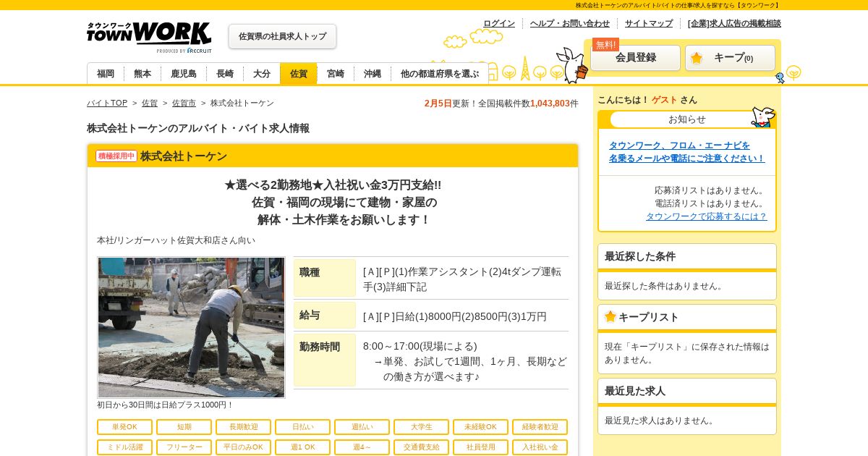Select the 福岡 prefecture tab
This screenshot has height=456, width=868.
pyautogui.click(x=106, y=74)
